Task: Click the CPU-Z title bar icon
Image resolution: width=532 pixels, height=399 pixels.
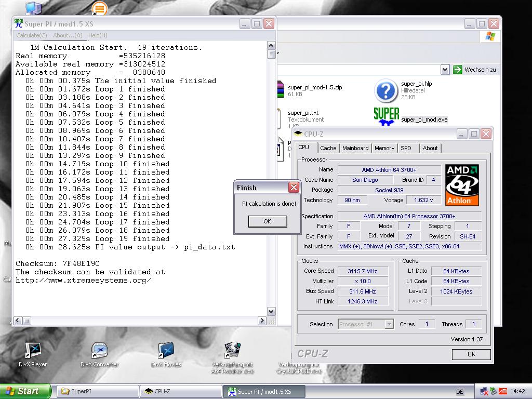Action: pyautogui.click(x=298, y=134)
